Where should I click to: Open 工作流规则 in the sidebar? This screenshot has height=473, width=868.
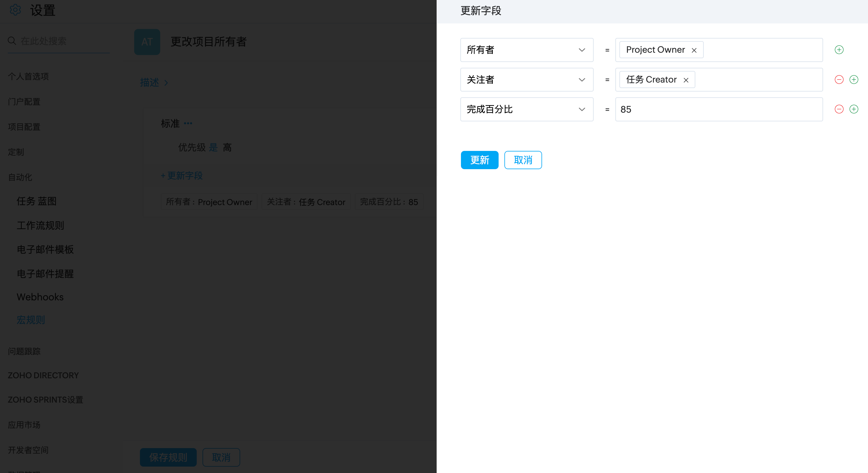(x=41, y=225)
